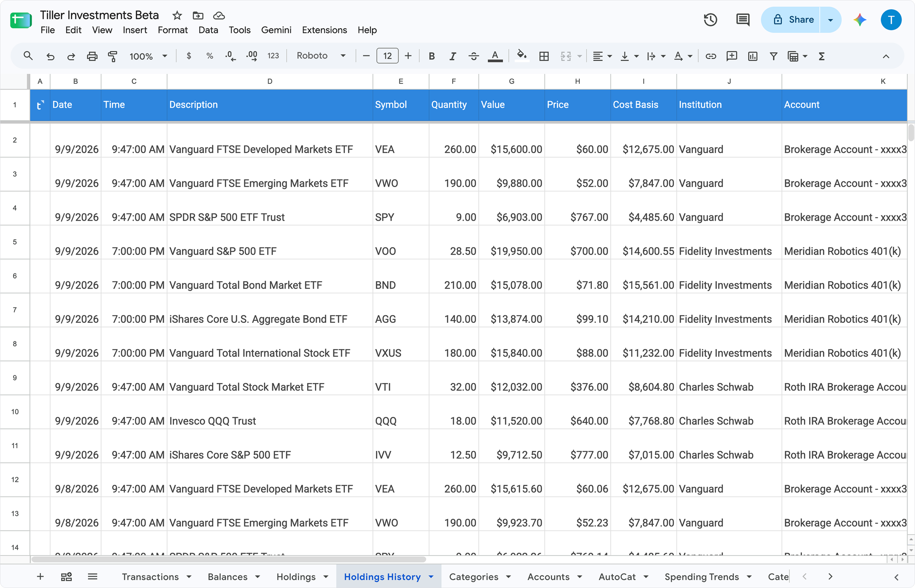Viewport: 915px width, 588px height.
Task: Open the Holdings History tab menu arrow
Action: pyautogui.click(x=431, y=577)
